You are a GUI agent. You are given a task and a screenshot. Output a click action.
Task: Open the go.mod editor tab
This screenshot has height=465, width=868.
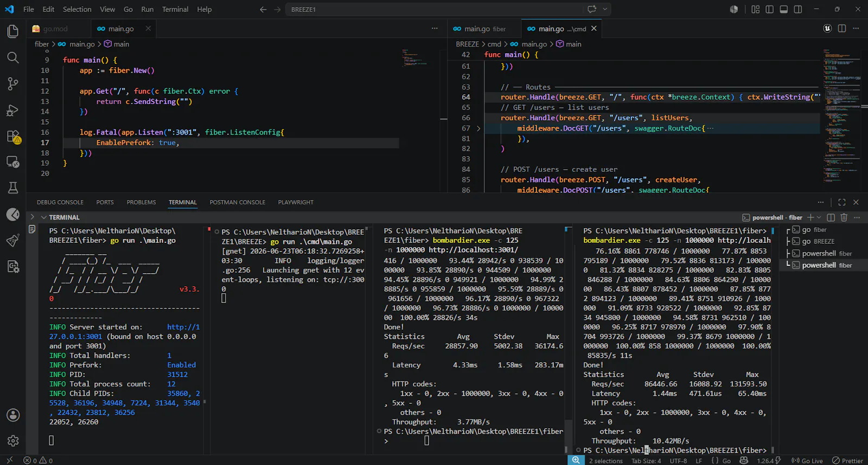click(55, 29)
